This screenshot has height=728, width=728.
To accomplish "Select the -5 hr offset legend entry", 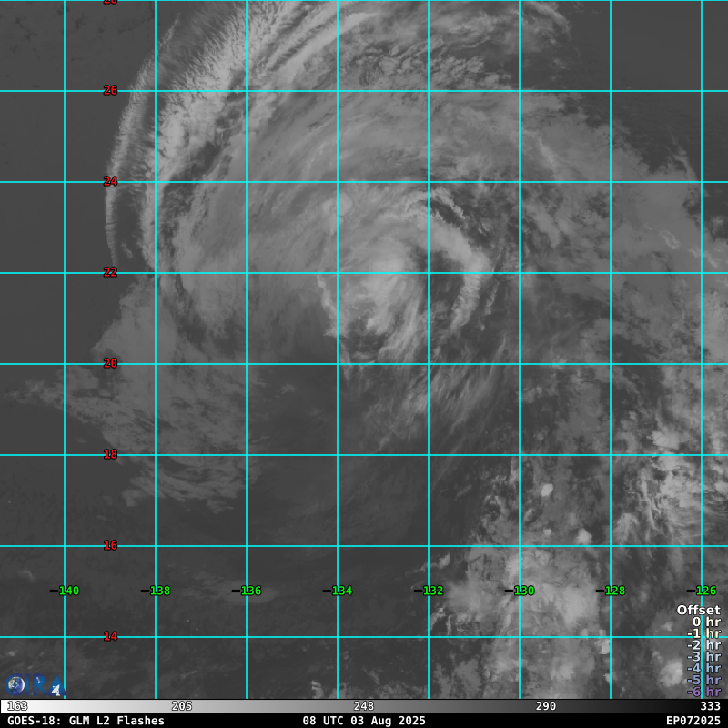I will coord(703,680).
